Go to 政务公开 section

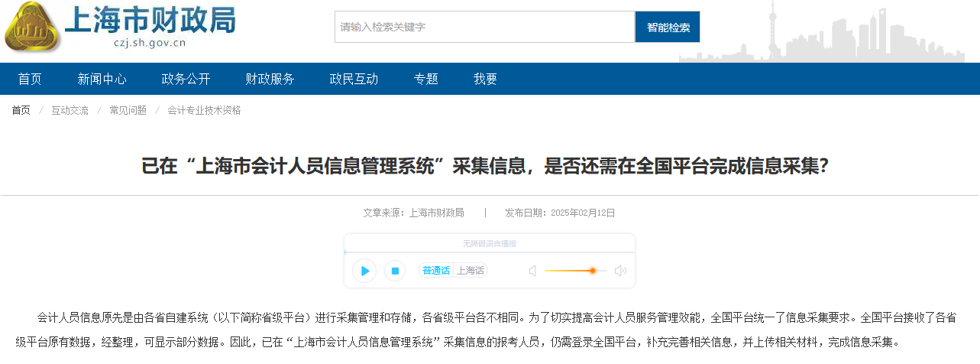tap(186, 79)
